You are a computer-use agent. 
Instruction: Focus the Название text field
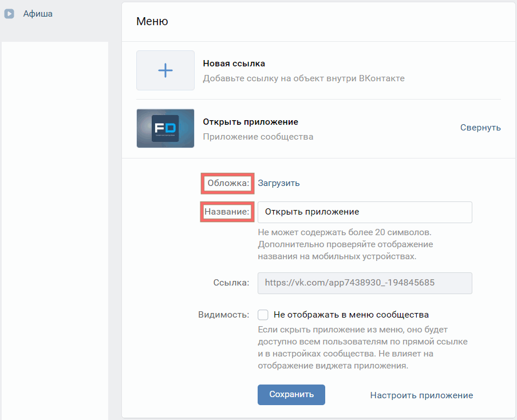pos(365,212)
